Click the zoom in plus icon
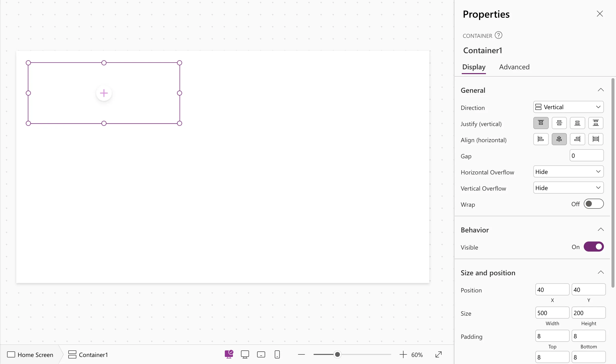The height and width of the screenshot is (364, 616). [x=403, y=355]
